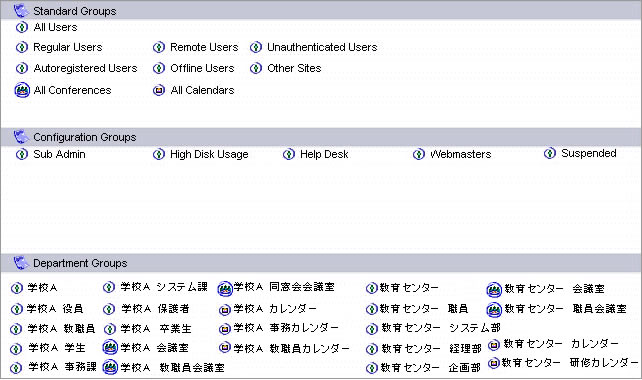
Task: Select the Sub Admin configuration group
Action: point(59,154)
